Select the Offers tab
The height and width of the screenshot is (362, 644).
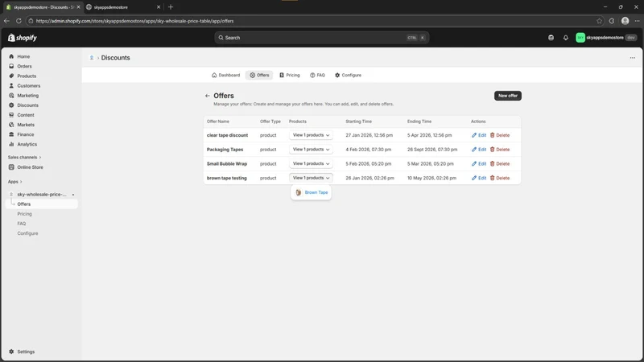259,75
